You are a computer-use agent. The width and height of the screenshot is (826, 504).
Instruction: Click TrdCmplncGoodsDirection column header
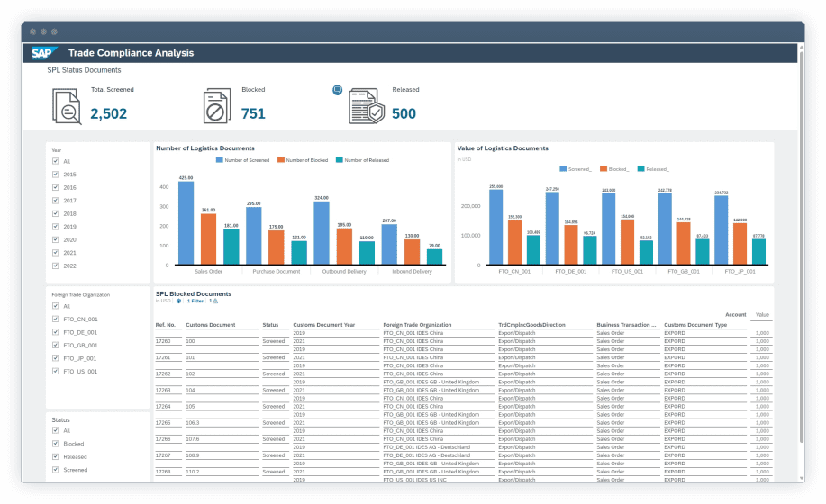pyautogui.click(x=531, y=325)
